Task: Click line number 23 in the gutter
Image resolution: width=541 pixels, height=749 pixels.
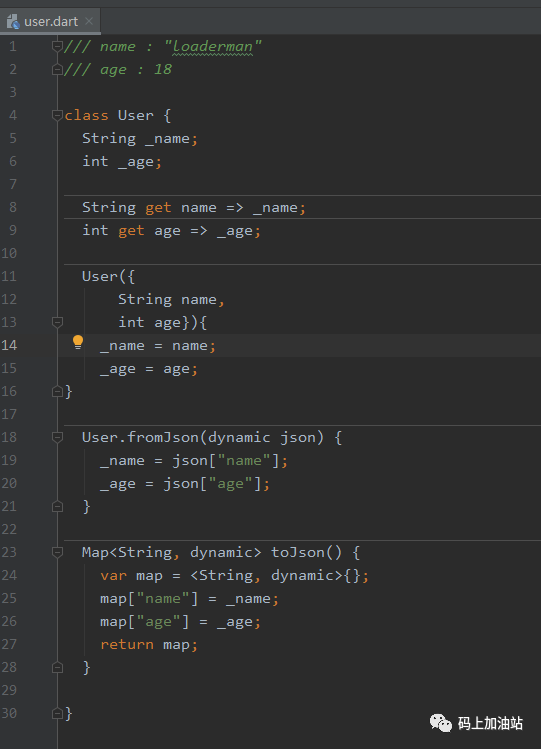Action: click(x=9, y=552)
